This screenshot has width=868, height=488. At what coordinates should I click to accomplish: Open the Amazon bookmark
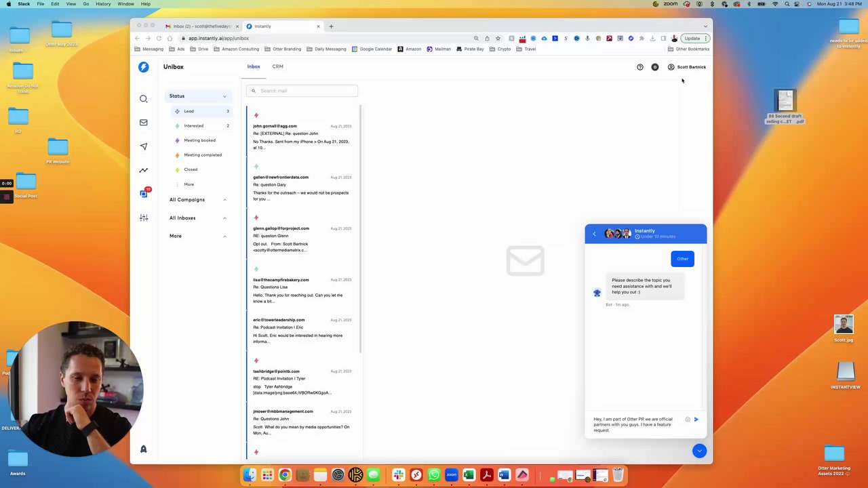click(x=410, y=49)
